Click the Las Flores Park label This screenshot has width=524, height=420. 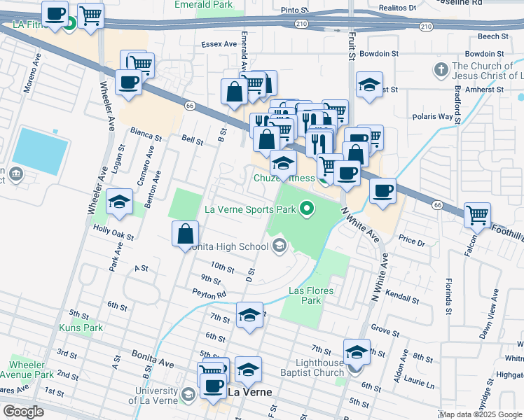click(312, 295)
